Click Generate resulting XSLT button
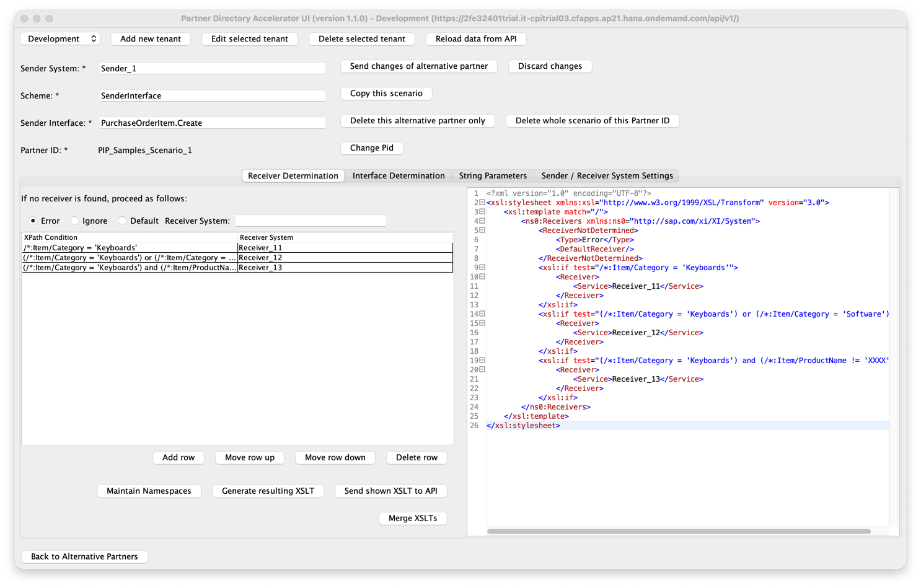 tap(268, 491)
